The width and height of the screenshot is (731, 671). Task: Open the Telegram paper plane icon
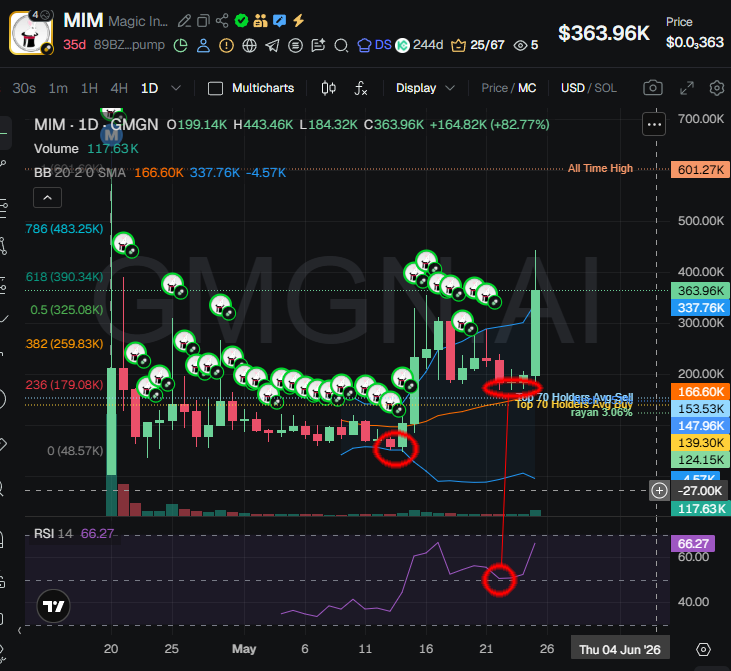click(x=272, y=46)
